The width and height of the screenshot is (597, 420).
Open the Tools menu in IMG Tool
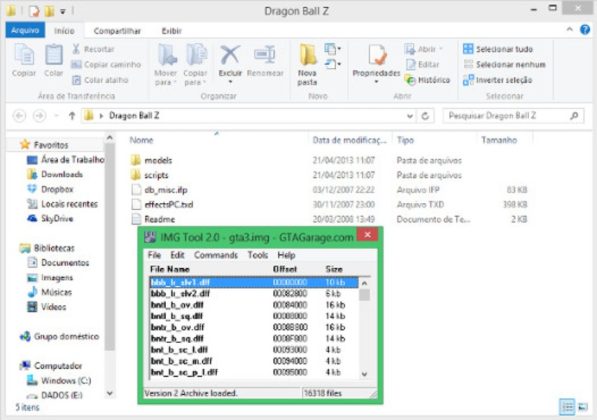258,255
